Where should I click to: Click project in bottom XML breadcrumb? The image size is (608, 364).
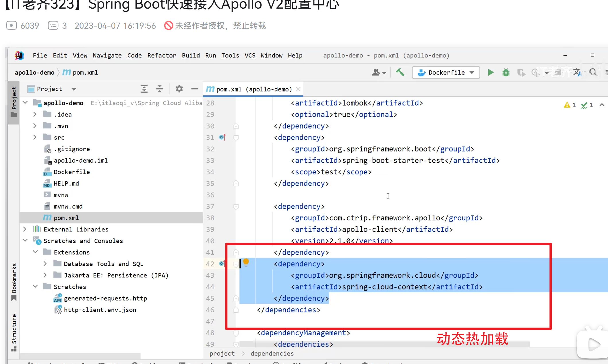coord(222,353)
